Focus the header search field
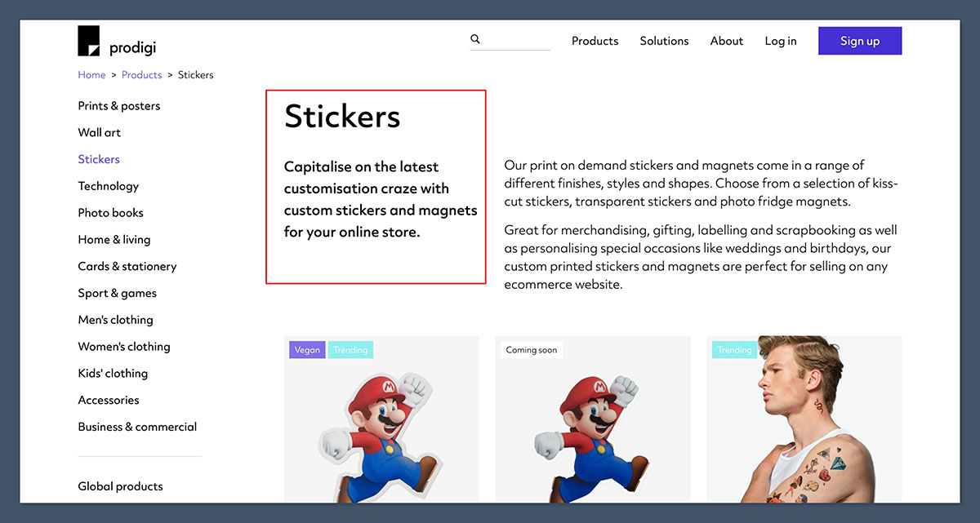The height and width of the screenshot is (523, 980). tap(510, 40)
